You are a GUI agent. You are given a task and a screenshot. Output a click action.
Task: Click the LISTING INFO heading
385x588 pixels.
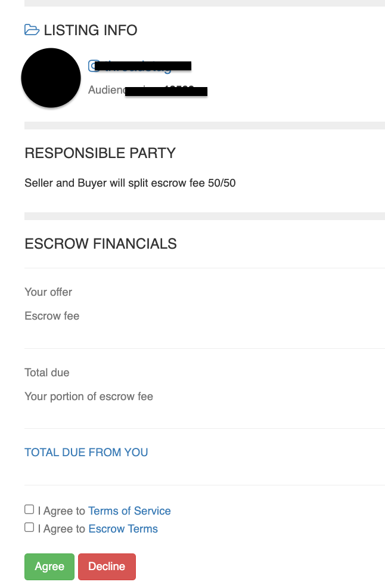click(x=91, y=30)
